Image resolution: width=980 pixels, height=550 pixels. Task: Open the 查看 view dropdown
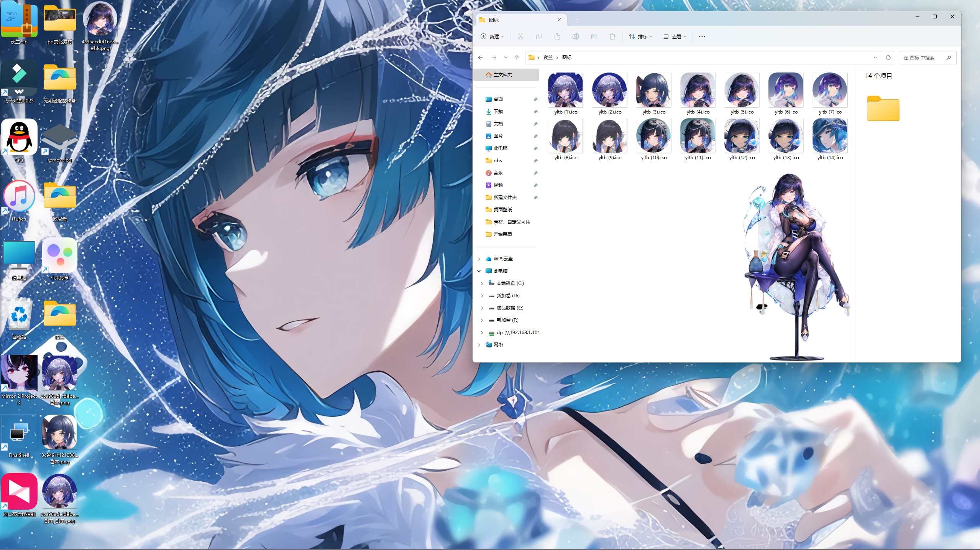[x=675, y=36]
